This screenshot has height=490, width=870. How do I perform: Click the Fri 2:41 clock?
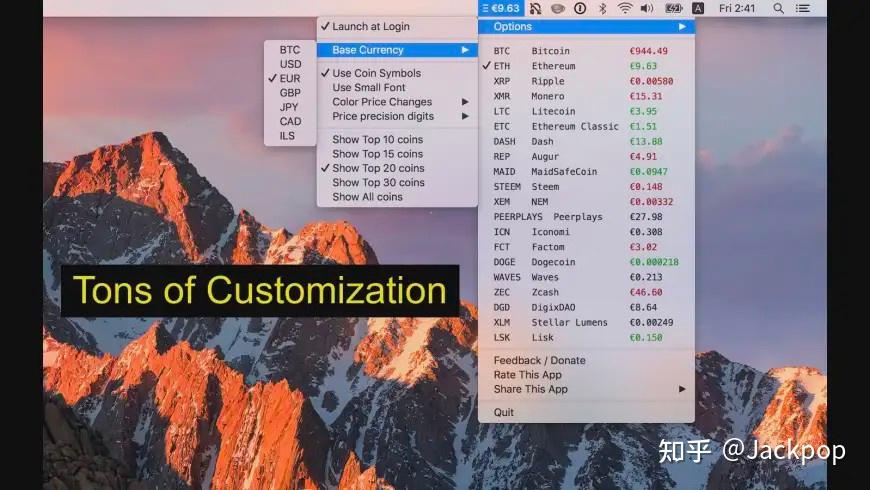point(737,8)
